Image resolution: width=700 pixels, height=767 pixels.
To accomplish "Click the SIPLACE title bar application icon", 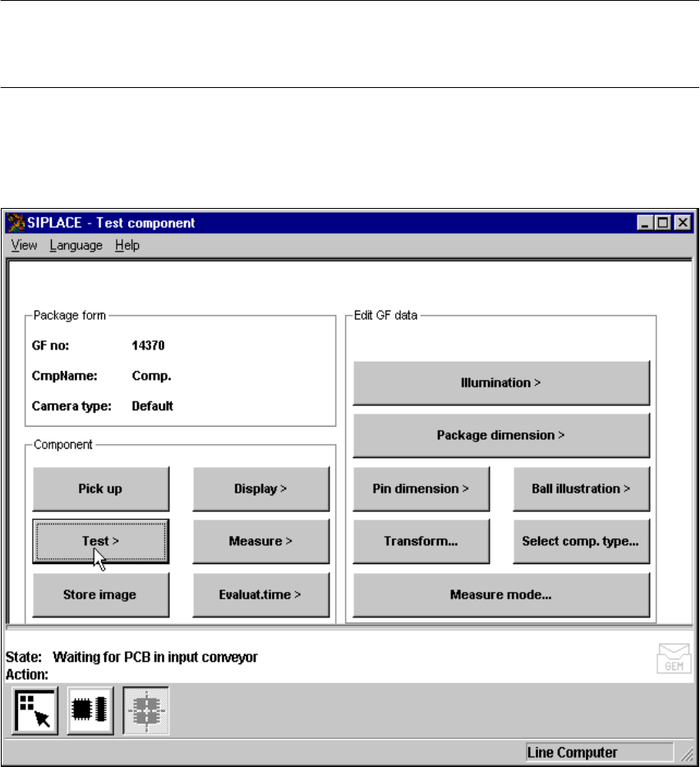I will click(16, 223).
